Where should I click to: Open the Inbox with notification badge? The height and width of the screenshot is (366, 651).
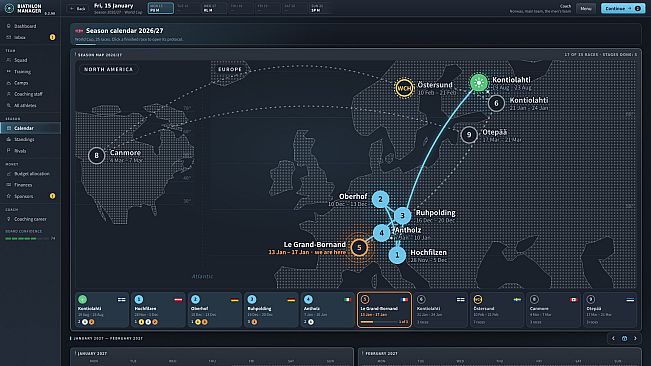click(30, 37)
